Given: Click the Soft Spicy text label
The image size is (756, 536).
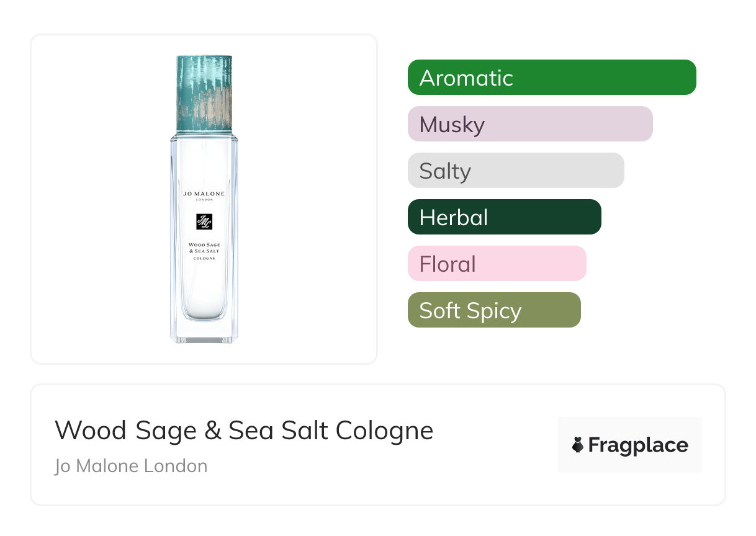Looking at the screenshot, I should pos(470,310).
